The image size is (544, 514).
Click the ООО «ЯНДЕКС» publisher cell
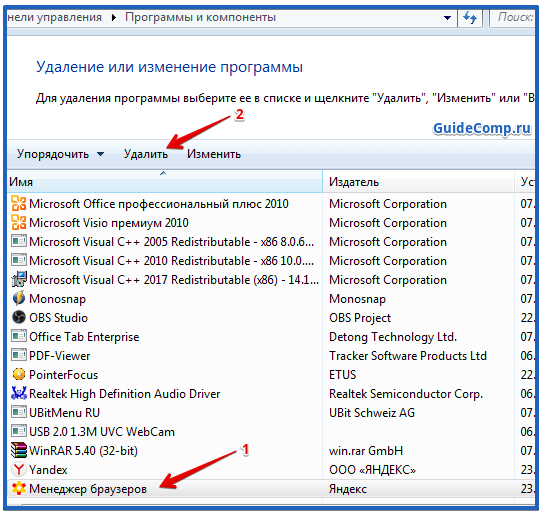(372, 470)
